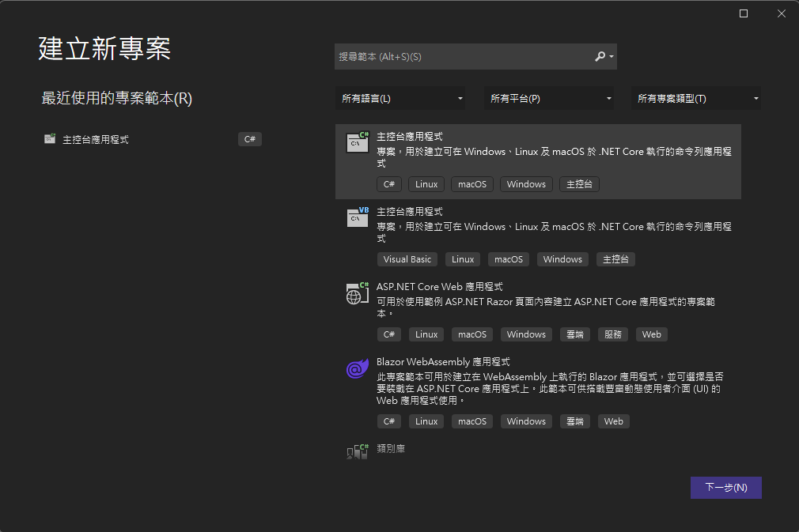Click the 最近使用的專案範本(R) heading
This screenshot has width=799, height=532.
(x=117, y=98)
